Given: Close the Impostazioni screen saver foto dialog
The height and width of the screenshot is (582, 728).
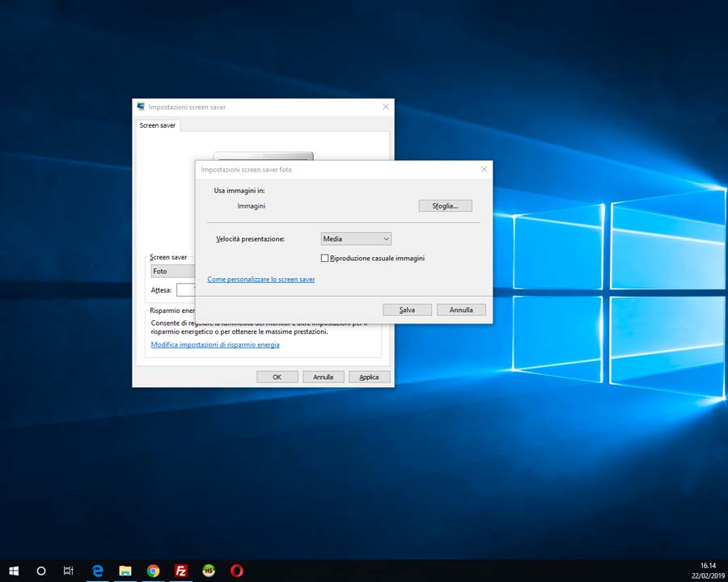Looking at the screenshot, I should click(484, 170).
